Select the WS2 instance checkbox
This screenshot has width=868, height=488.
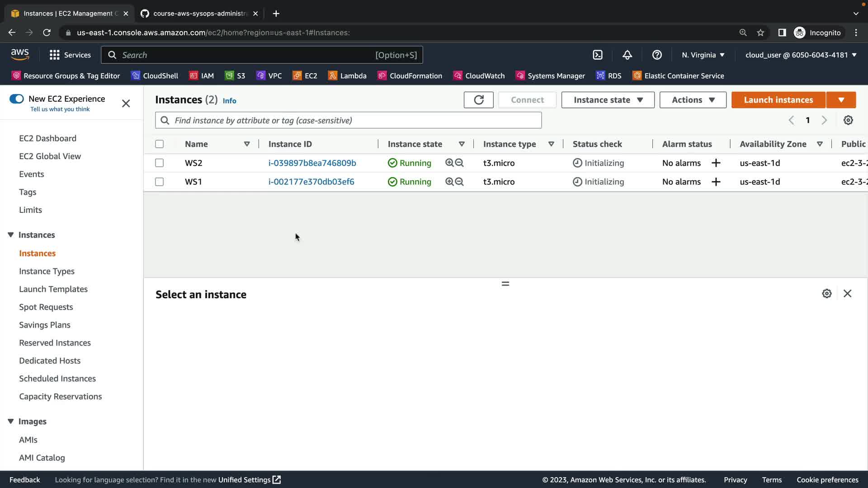coord(159,163)
